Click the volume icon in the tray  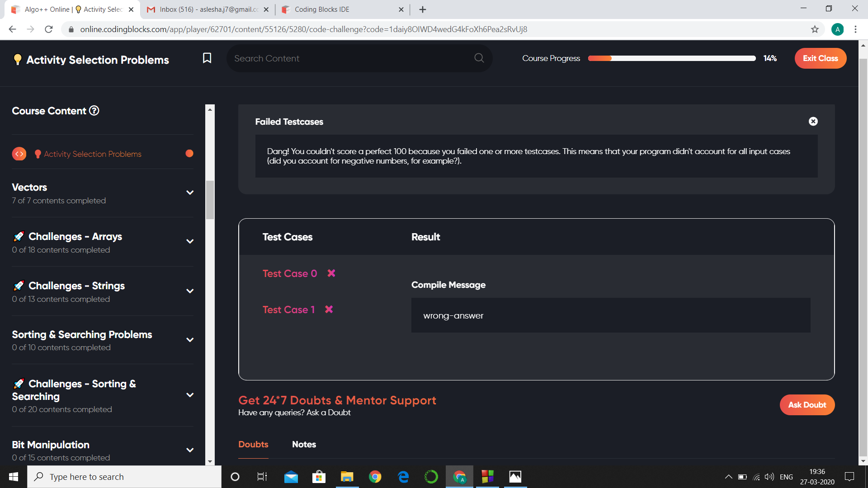point(769,477)
